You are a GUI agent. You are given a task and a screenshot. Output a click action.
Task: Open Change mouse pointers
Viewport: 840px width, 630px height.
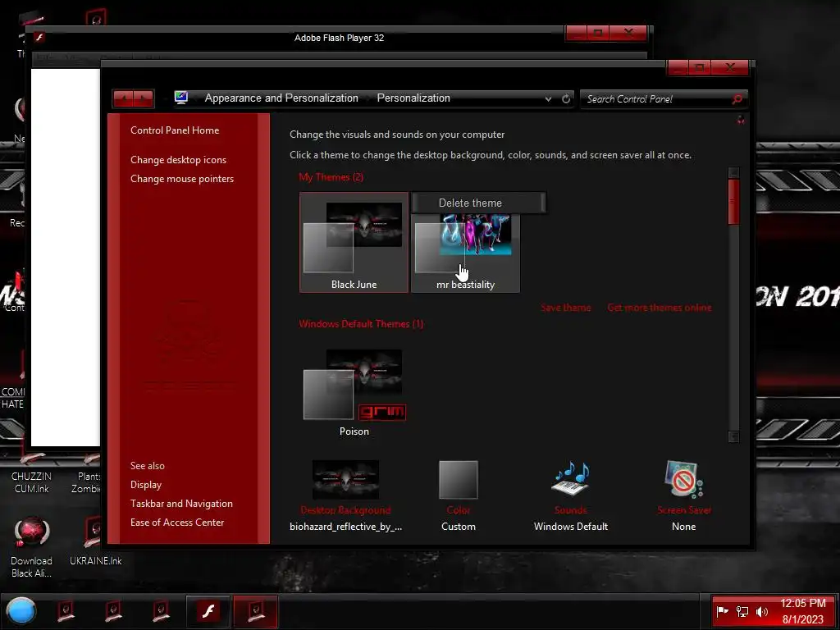pyautogui.click(x=182, y=178)
